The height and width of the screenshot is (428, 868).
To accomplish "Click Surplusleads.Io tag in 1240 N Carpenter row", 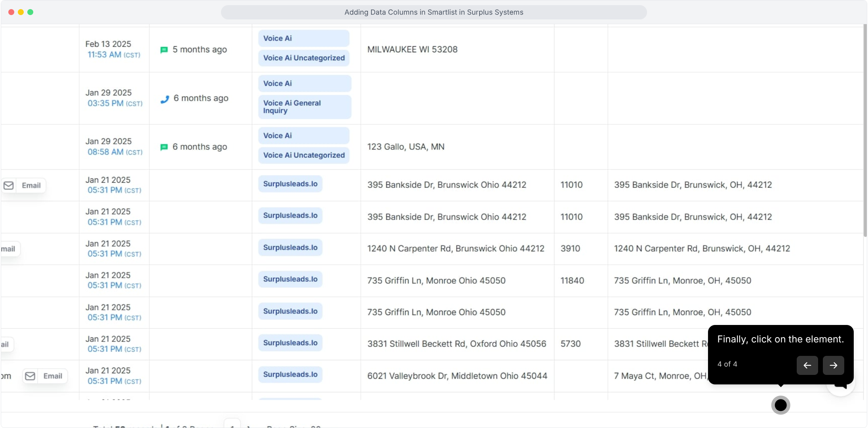I will click(x=290, y=248).
